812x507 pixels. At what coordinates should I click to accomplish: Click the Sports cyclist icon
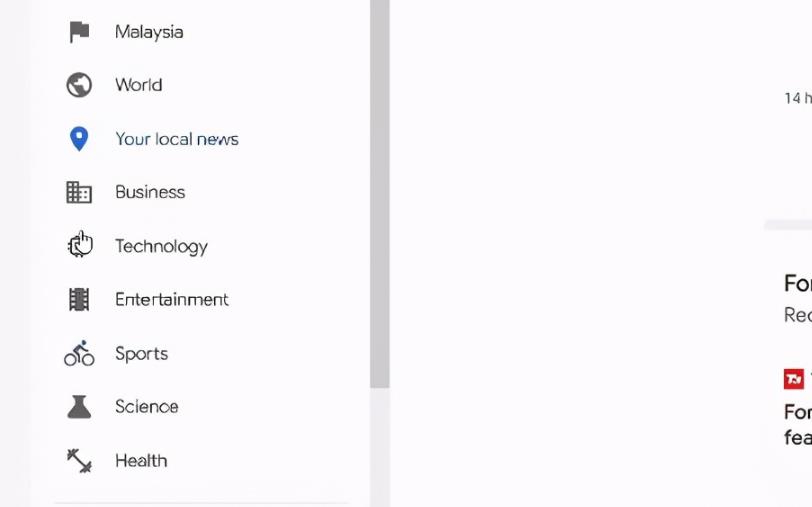click(79, 353)
